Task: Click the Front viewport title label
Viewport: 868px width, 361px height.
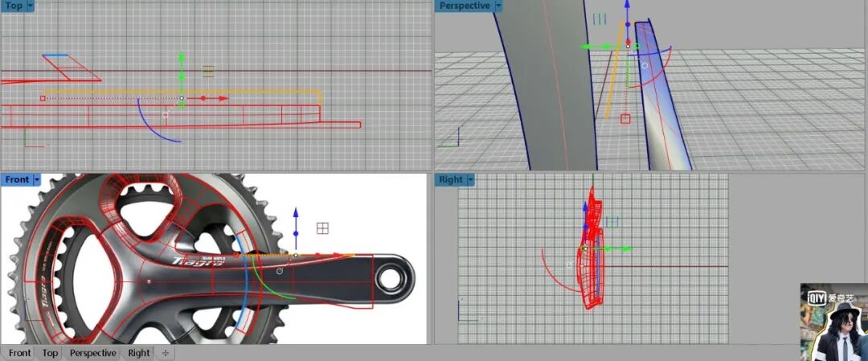Action: point(17,179)
